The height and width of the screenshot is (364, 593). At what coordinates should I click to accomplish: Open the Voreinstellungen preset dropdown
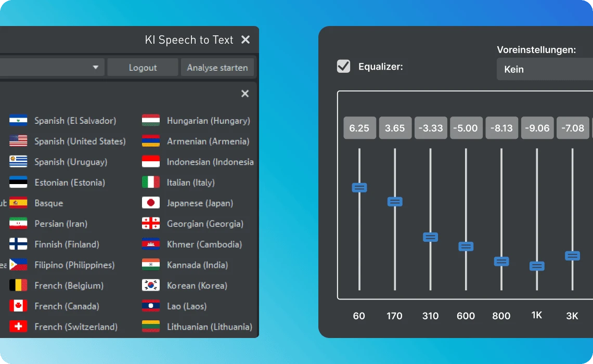545,69
